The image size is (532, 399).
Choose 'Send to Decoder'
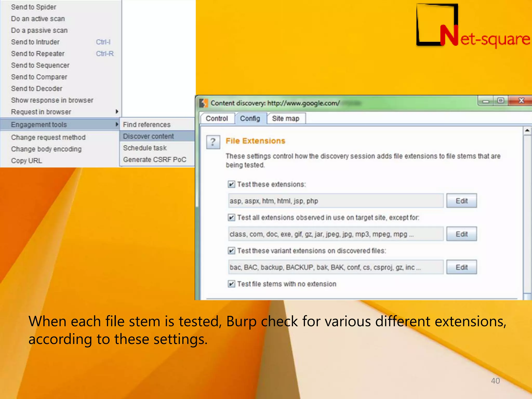(x=60, y=89)
